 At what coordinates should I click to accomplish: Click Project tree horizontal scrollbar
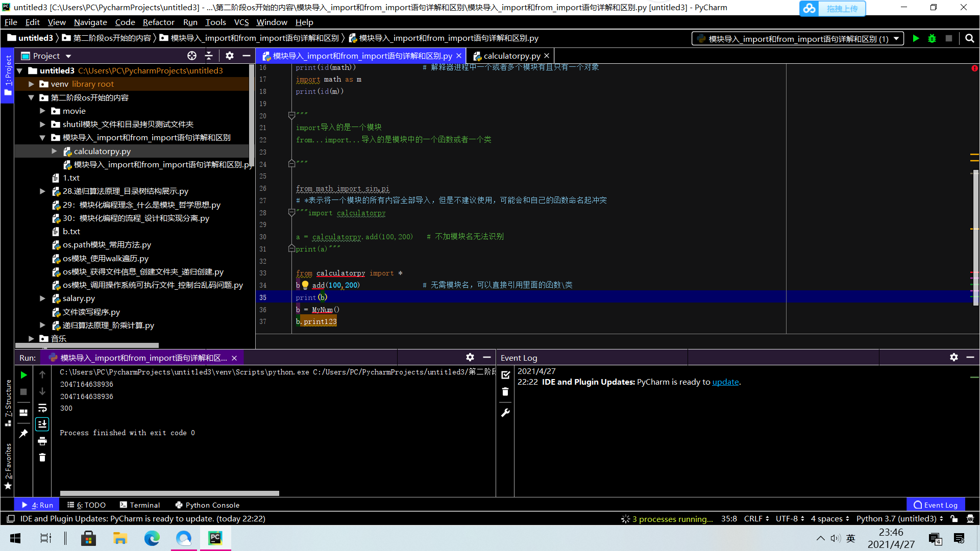(87, 345)
